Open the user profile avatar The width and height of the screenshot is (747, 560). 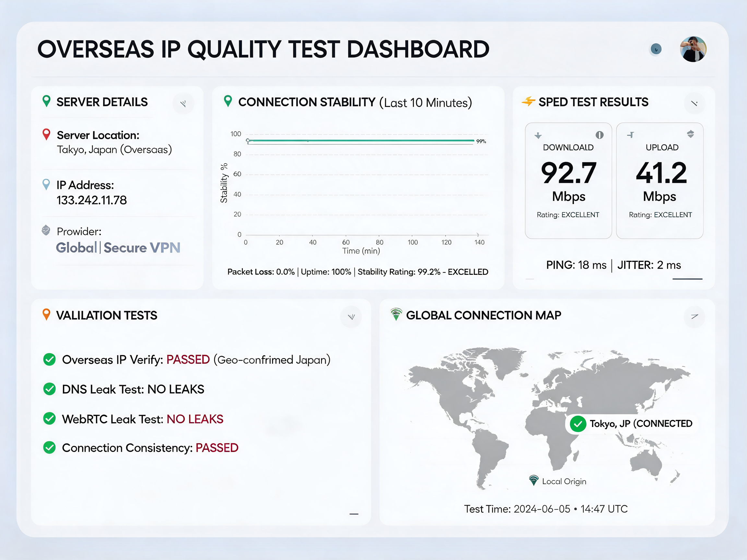[x=693, y=49]
